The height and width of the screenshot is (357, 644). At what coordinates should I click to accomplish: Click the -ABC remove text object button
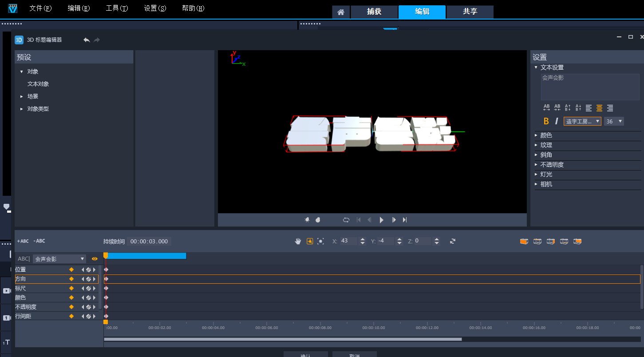[39, 241]
